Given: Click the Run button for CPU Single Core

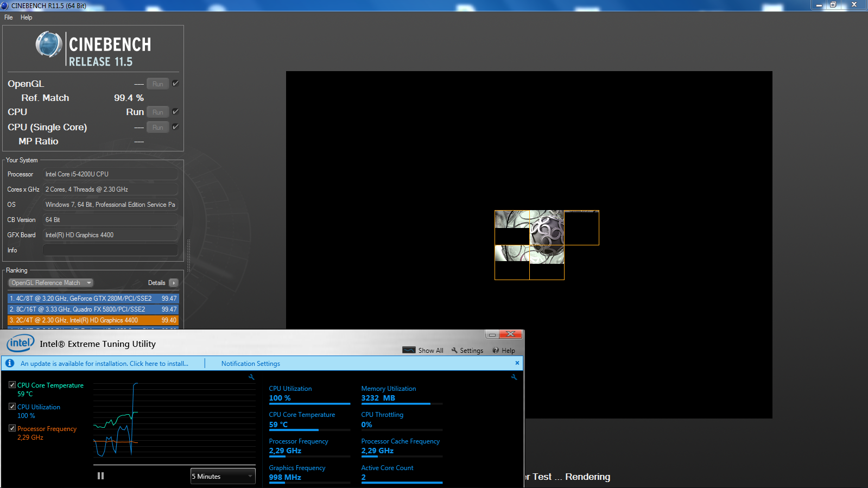Looking at the screenshot, I should click(157, 128).
